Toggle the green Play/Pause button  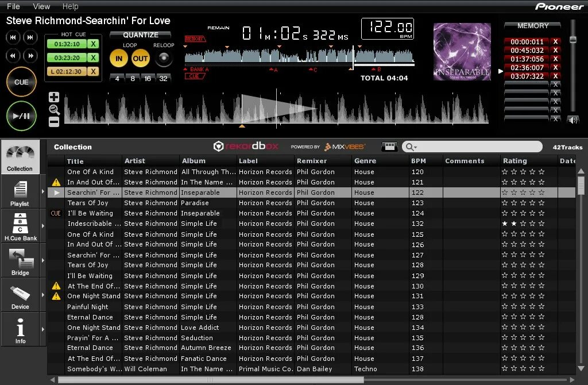click(x=21, y=116)
